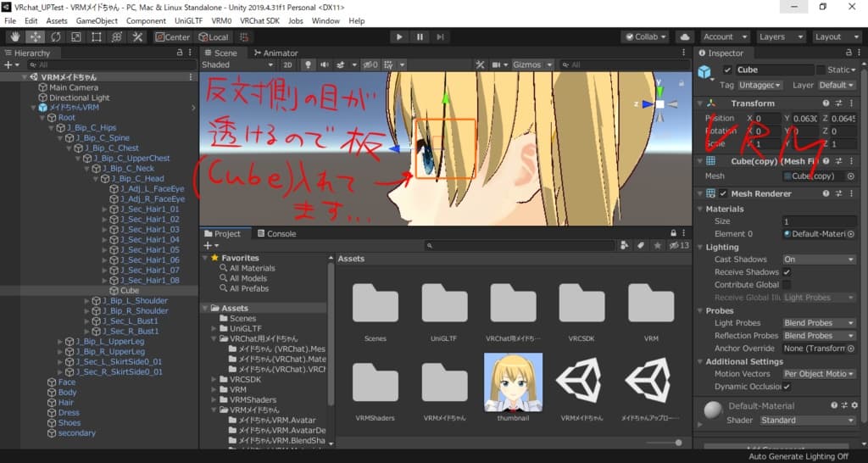
Task: Open Hierarchy panel options menu
Action: [190, 53]
